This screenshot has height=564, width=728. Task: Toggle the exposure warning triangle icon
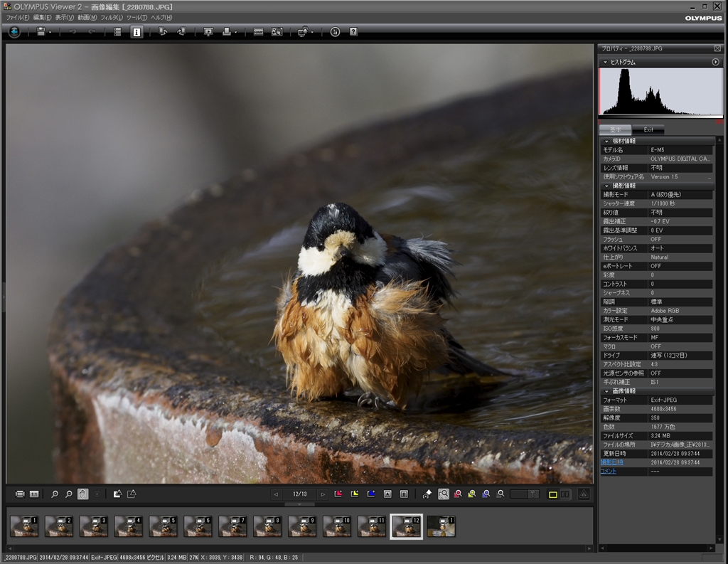(584, 494)
